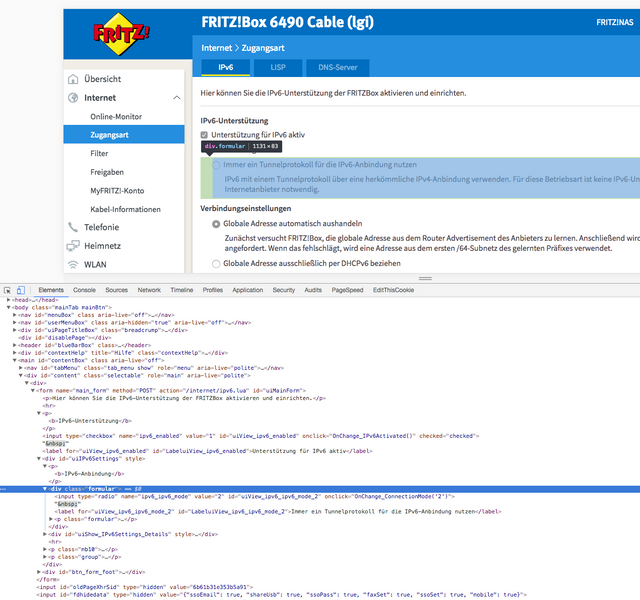Open Übersicht via the house icon
The image size is (640, 600).
73,79
